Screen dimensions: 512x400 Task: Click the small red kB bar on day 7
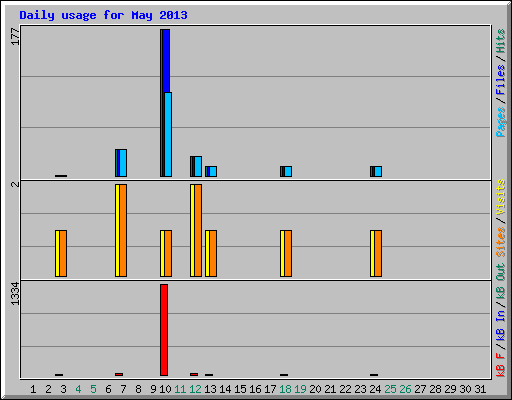119,374
